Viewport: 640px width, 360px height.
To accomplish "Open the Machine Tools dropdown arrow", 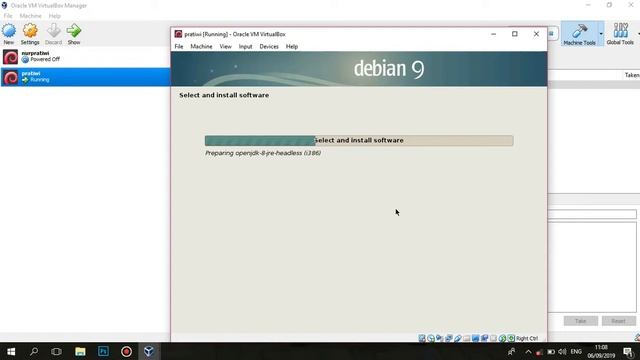I will 601,33.
